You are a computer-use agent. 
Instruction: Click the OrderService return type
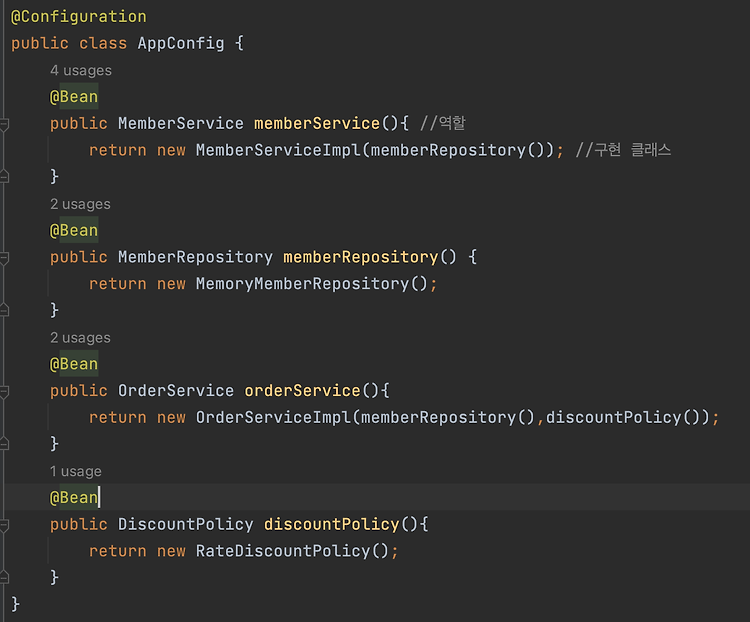pos(176,390)
